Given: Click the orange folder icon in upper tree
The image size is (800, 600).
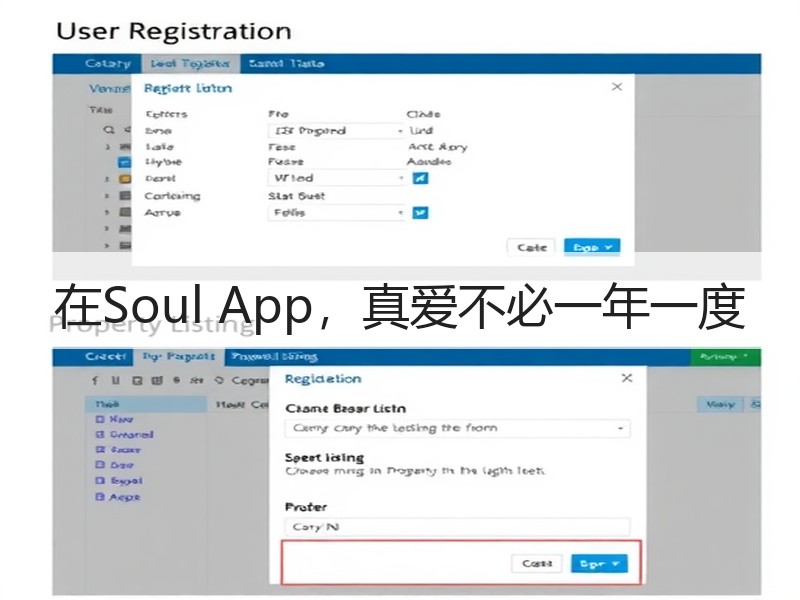Looking at the screenshot, I should point(125,179).
